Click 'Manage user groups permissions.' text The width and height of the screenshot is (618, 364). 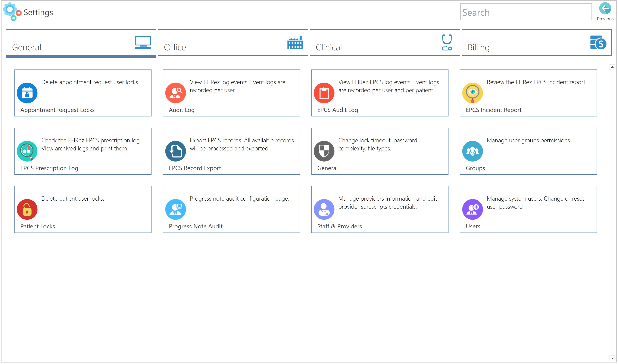click(529, 140)
